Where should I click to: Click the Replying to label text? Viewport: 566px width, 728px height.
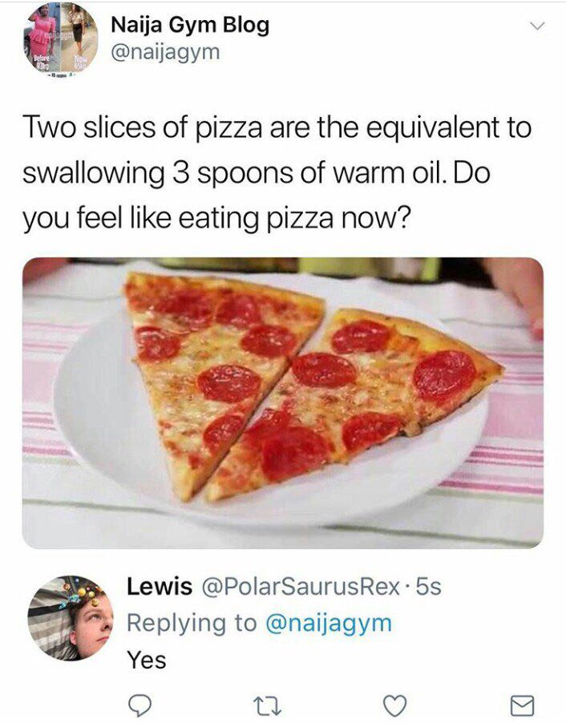[192, 623]
